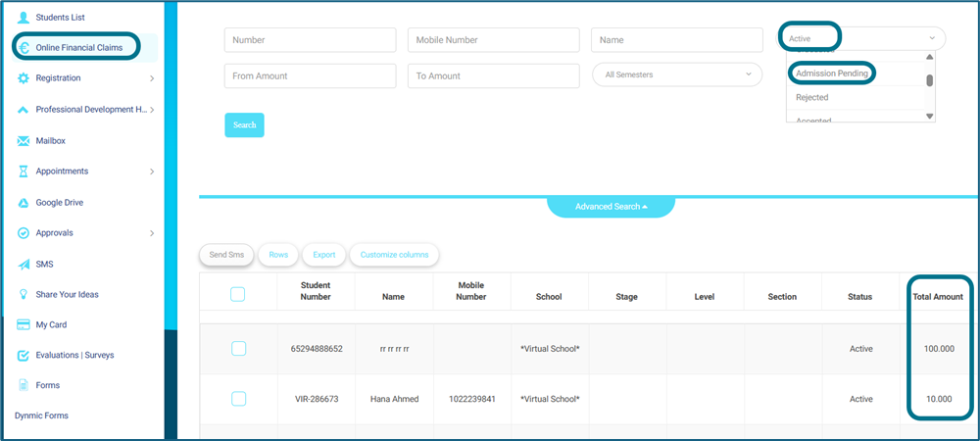Viewport: 980px width, 441px height.
Task: Choose Admission Pending from status list
Action: (832, 73)
